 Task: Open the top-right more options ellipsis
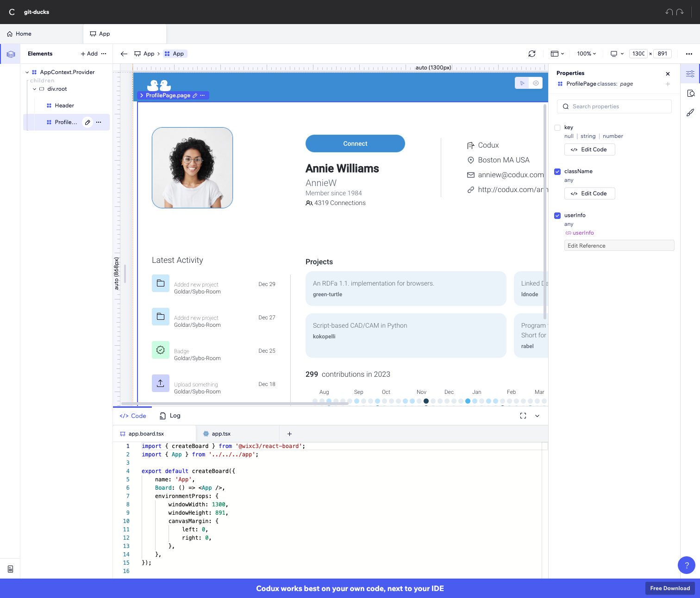tap(689, 54)
